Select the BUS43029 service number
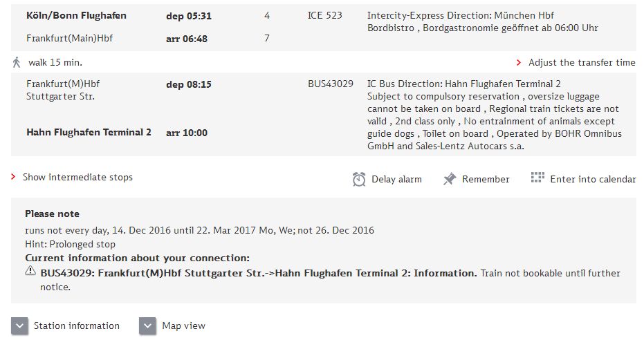The height and width of the screenshot is (340, 644). [330, 84]
